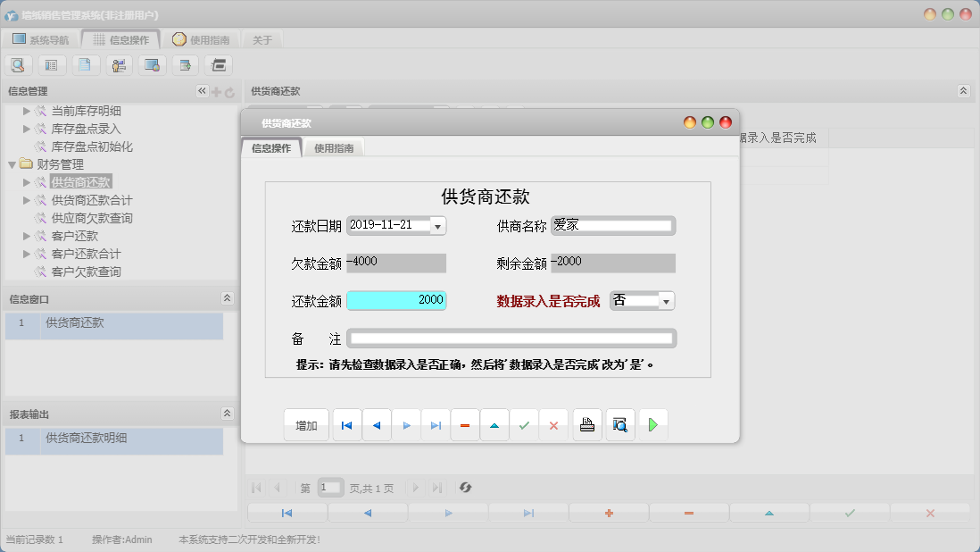Open print preview in the repayment dialog
Image resolution: width=980 pixels, height=552 pixels.
[x=619, y=425]
